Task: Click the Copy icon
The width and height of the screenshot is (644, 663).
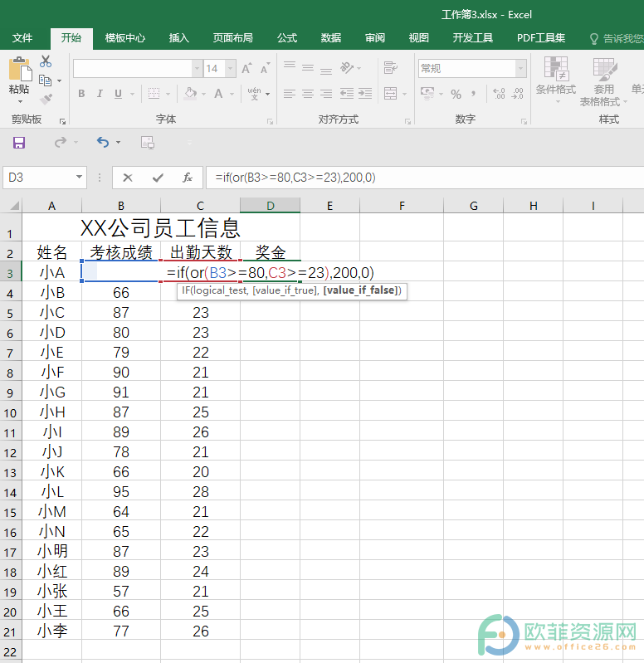Action: [x=45, y=80]
